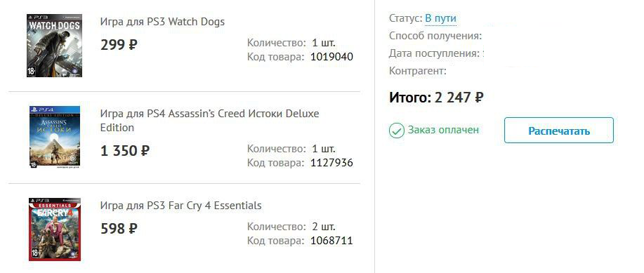This screenshot has height=273, width=644.
Task: Open the 'Игра для PS3 Watch Dogs' title
Action: (x=162, y=21)
